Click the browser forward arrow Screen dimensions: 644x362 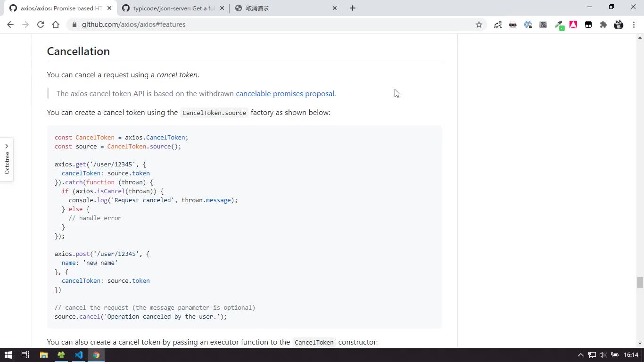[x=25, y=25]
